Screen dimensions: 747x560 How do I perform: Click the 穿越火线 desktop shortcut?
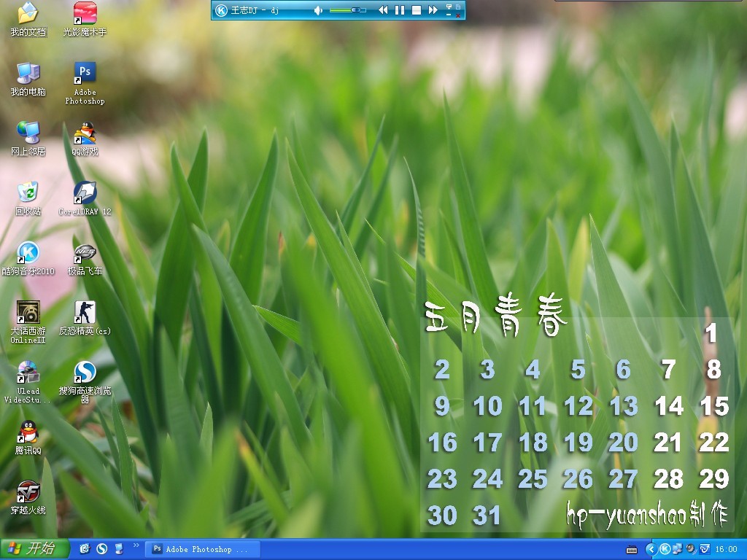tap(28, 491)
